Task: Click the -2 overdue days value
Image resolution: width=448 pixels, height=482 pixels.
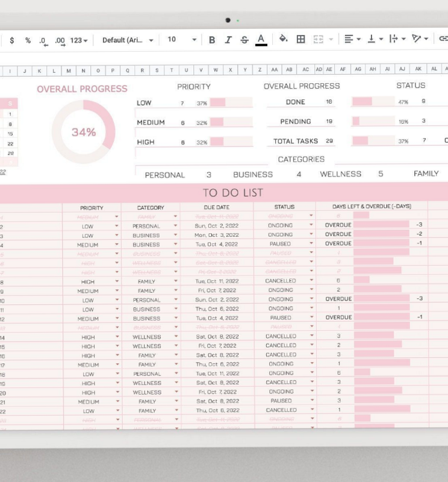Action: click(419, 234)
